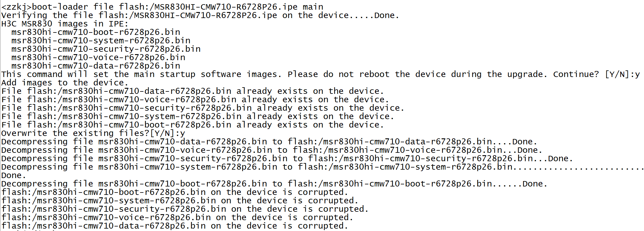Click the 'Overwrite the existing files?[Y/N]:y' prompt
Image resolution: width=644 pixels, height=231 pixels.
click(x=93, y=133)
